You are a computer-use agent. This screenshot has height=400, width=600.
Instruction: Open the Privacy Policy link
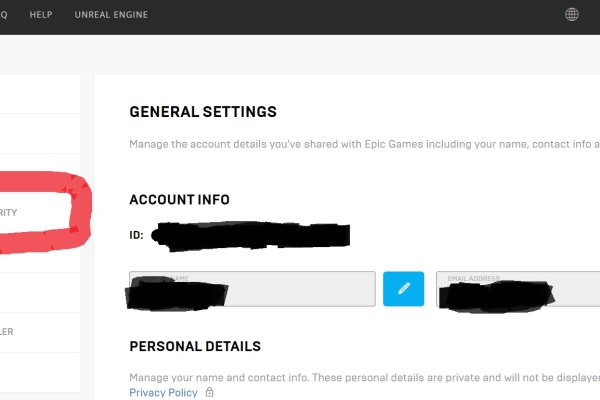tap(163, 393)
